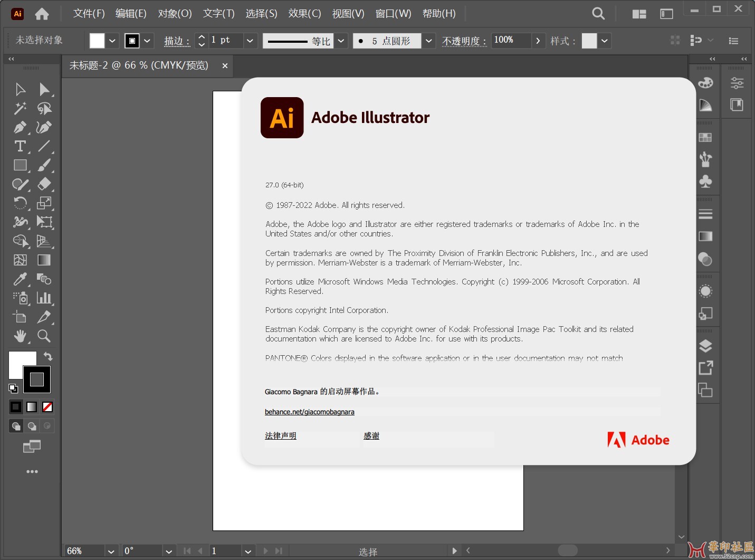This screenshot has width=755, height=560.
Task: Click the Stroke color swatch in toolbar
Action: 37,379
